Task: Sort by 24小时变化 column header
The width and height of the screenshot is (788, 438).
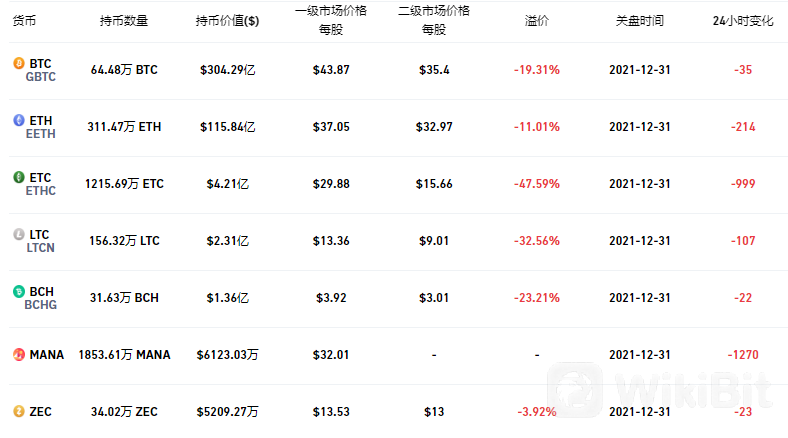Action: point(743,21)
